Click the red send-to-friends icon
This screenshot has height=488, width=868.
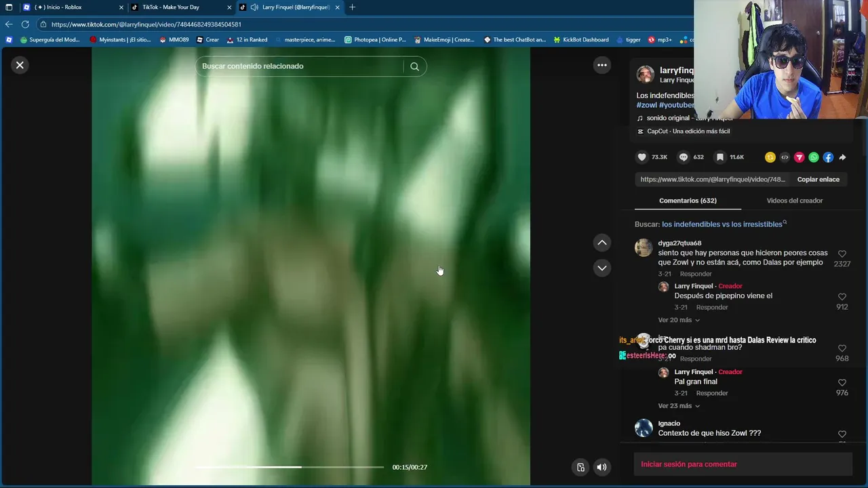point(800,157)
